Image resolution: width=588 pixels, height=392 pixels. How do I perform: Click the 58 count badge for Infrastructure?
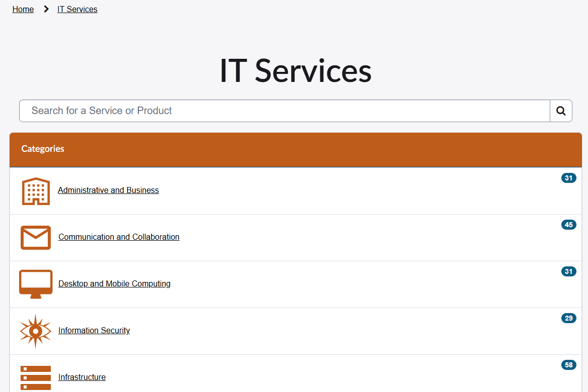[x=568, y=365]
